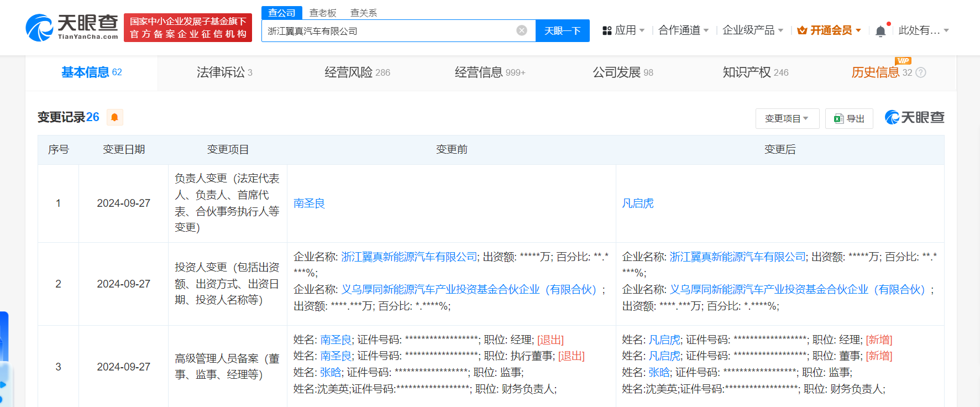This screenshot has width=980, height=407.
Task: Go to the 经营信息 tab
Action: [490, 72]
